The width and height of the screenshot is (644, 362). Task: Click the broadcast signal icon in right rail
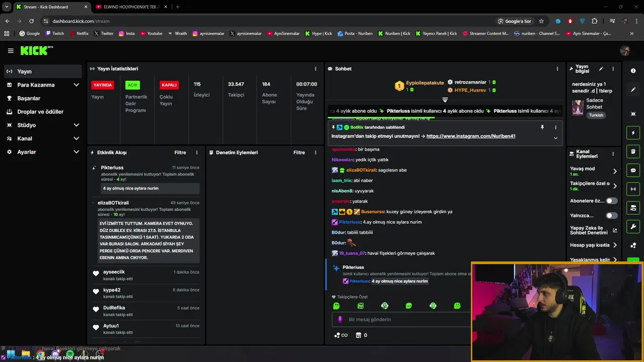point(633,189)
